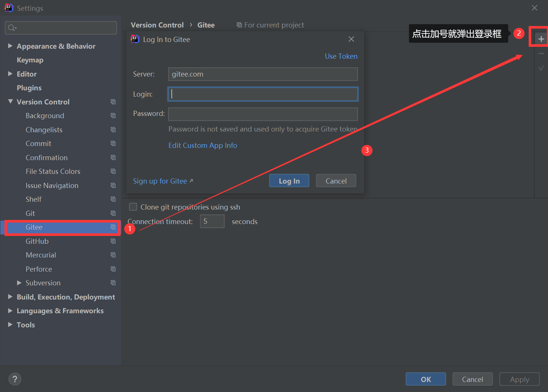Expand the Tools section
Screen dimensions: 548x392
10,324
